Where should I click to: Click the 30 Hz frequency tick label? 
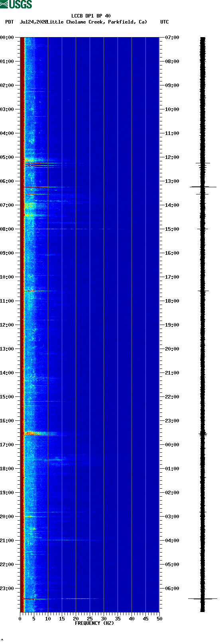coord(104,619)
